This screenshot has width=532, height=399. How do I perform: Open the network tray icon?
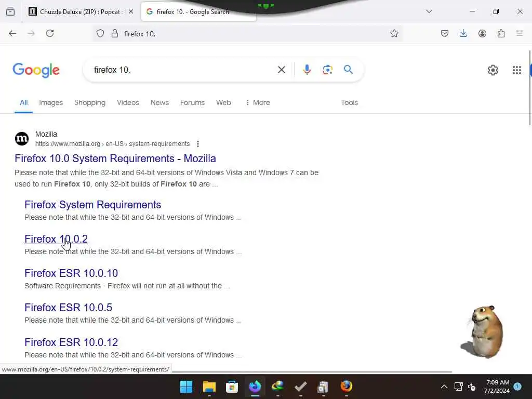(458, 387)
